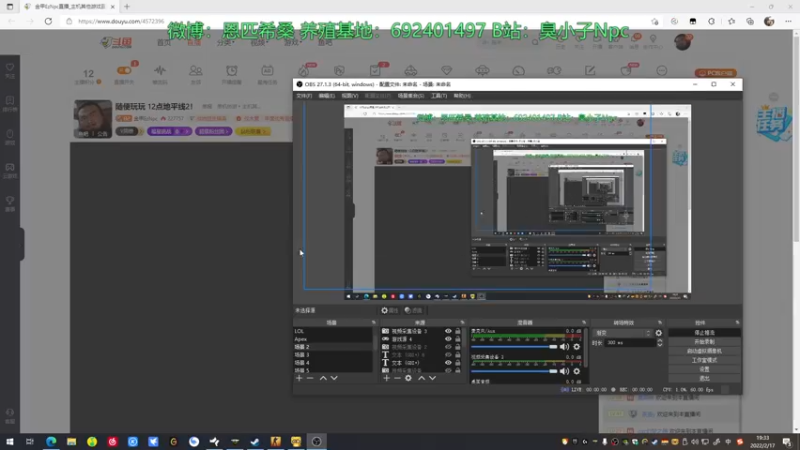Open 首页 in Douyu navigation
The image size is (800, 450).
point(164,42)
